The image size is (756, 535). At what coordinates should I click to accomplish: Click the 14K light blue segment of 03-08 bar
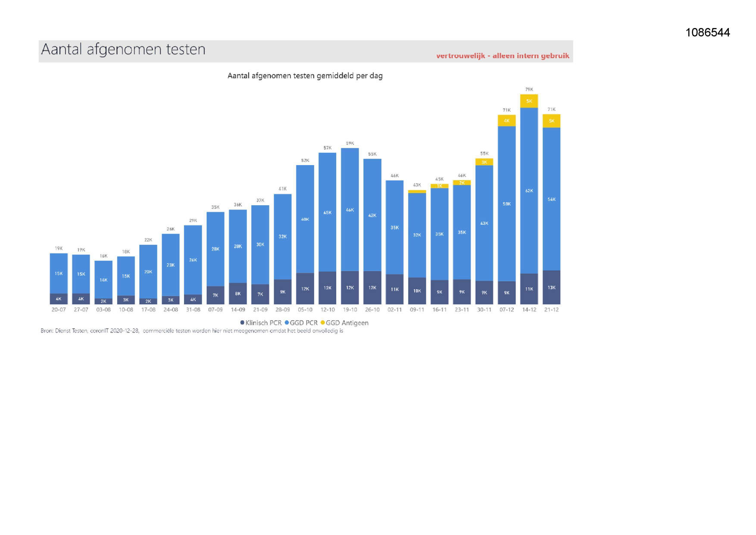coord(103,280)
